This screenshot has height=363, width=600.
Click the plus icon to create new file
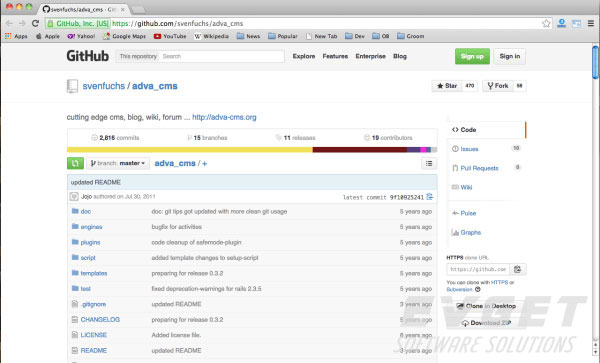pyautogui.click(x=204, y=163)
